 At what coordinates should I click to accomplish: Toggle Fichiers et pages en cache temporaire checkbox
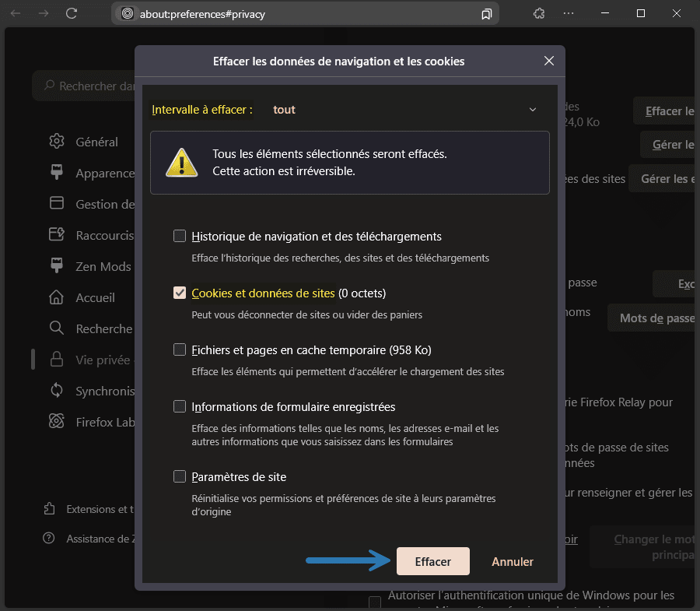pyautogui.click(x=180, y=349)
